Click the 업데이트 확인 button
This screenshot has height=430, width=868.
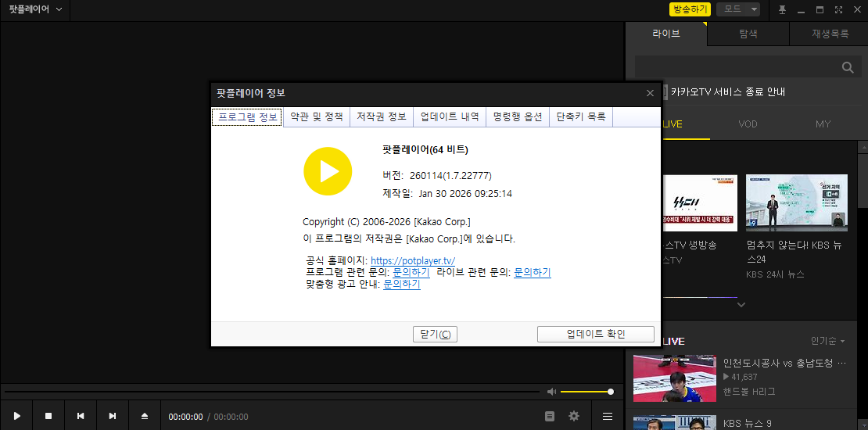coord(596,335)
